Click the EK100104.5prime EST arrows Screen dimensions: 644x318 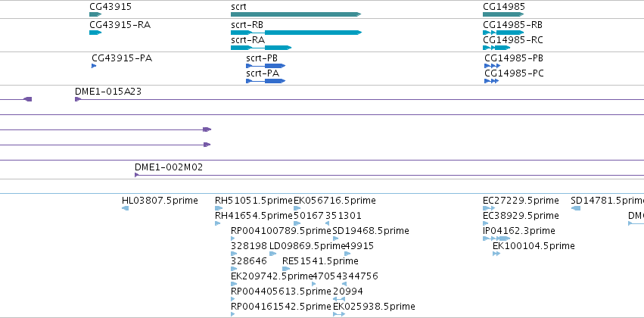point(496,254)
